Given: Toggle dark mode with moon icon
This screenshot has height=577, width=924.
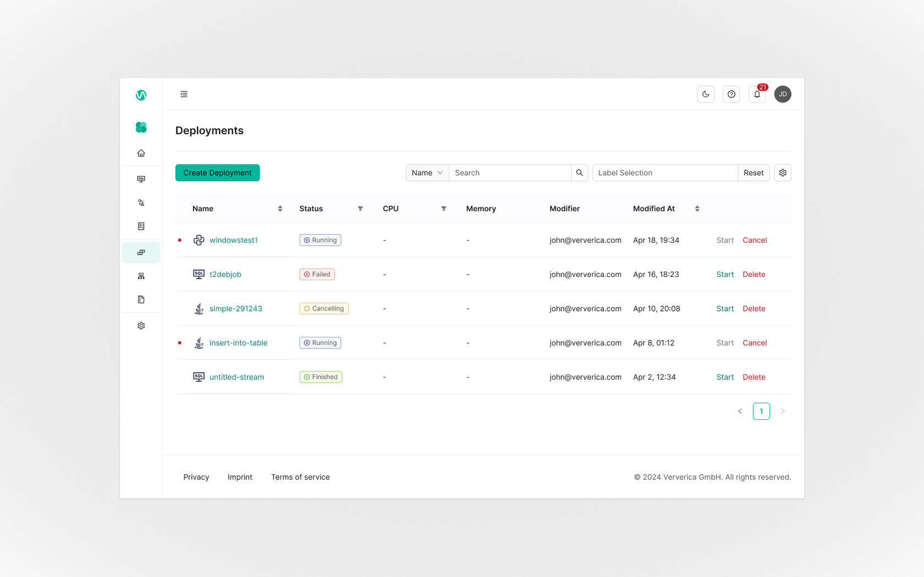Looking at the screenshot, I should pos(706,95).
